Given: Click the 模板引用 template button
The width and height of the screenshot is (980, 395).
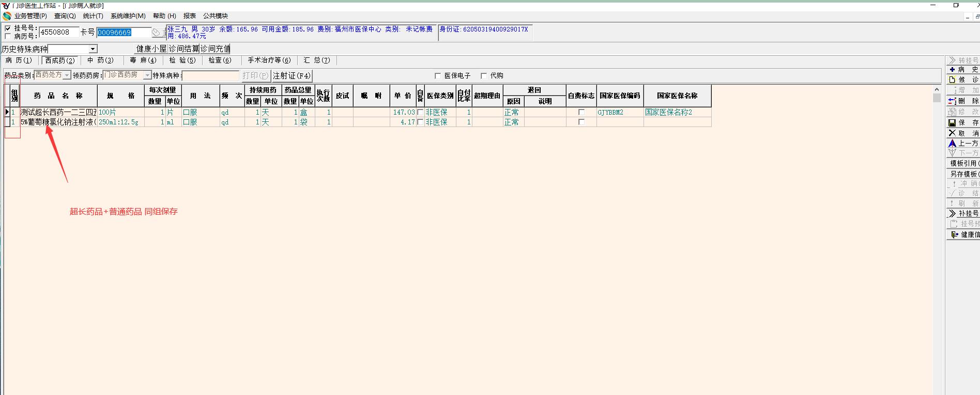Looking at the screenshot, I should coord(963,163).
